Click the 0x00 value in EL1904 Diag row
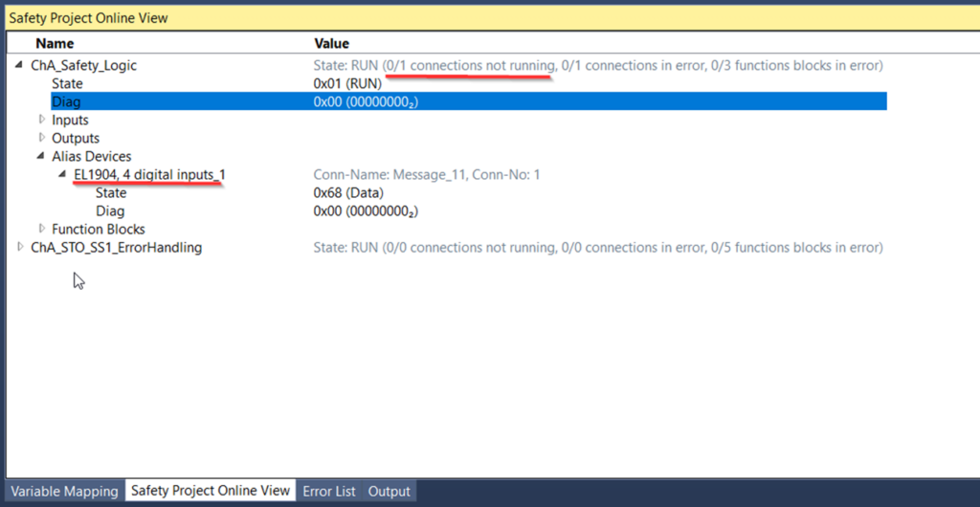The height and width of the screenshot is (507, 980). coord(366,211)
